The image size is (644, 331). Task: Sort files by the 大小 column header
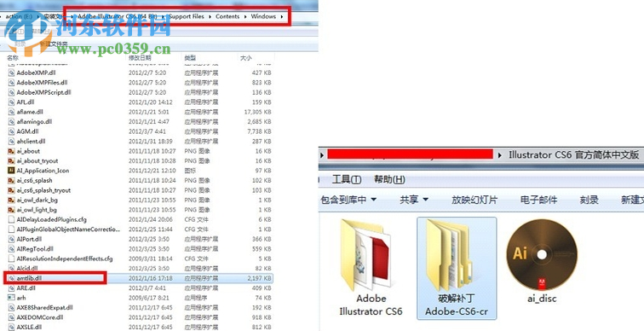245,58
